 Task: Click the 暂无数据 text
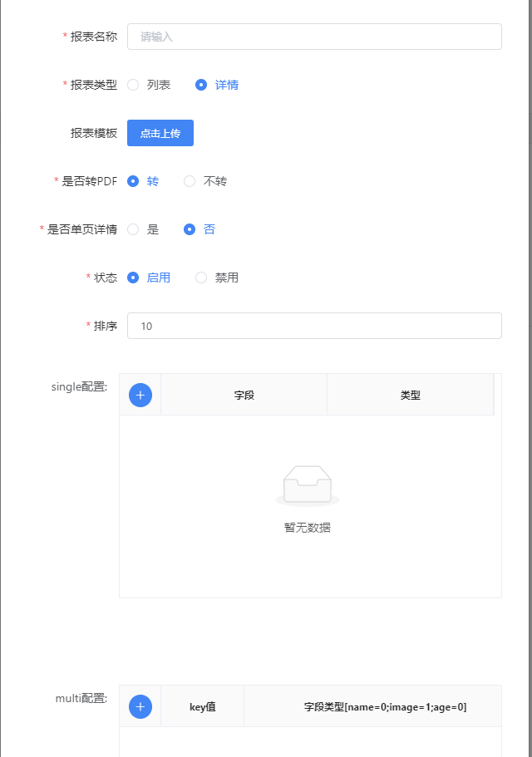tap(308, 528)
